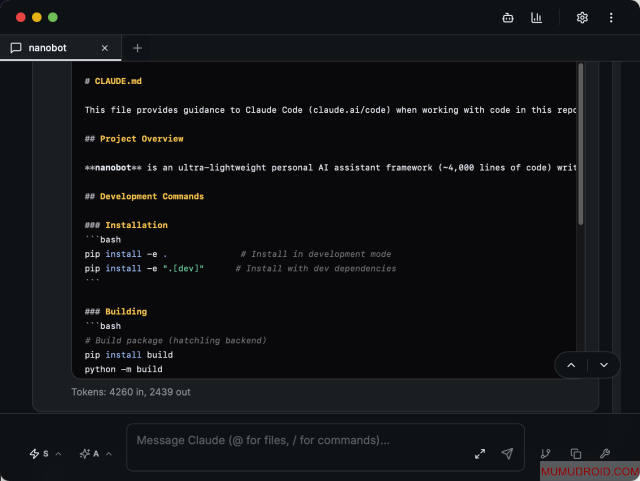Click the code block vertical scrollbar

coord(580,140)
